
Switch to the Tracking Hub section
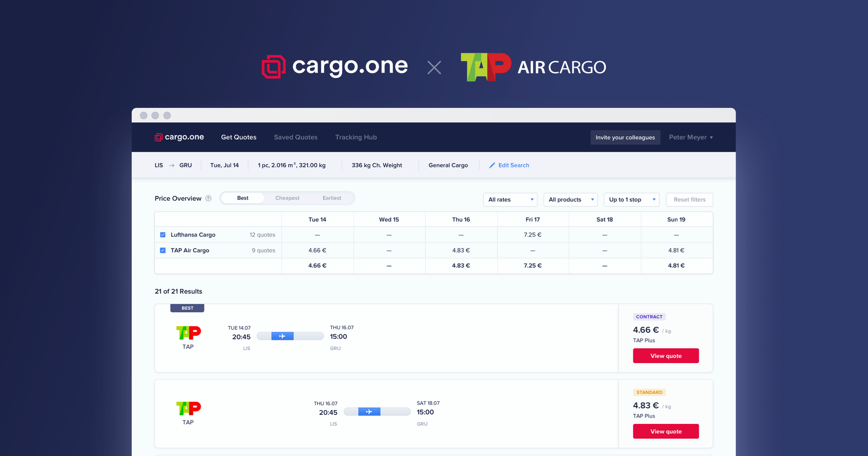[x=355, y=137]
